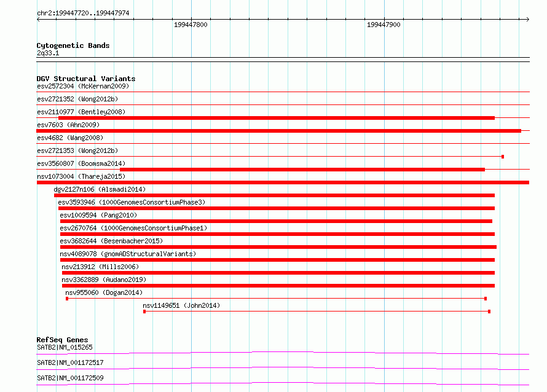Click the esv7603 red feature bar
Screen dimensions: 547x392
279,131
